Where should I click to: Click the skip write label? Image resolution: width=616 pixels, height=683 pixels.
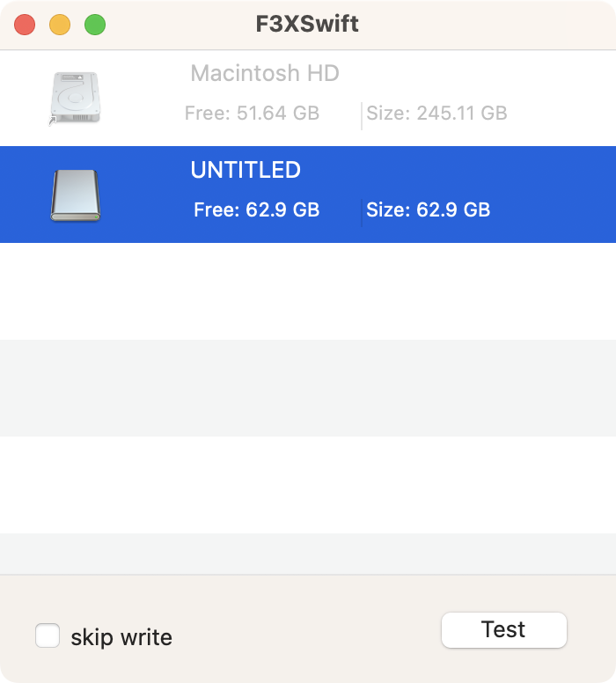click(121, 637)
